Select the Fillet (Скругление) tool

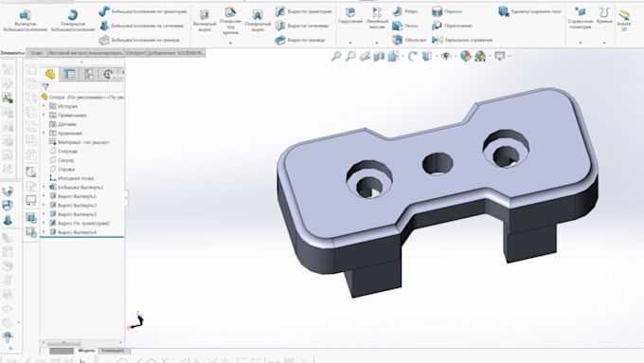click(x=350, y=16)
